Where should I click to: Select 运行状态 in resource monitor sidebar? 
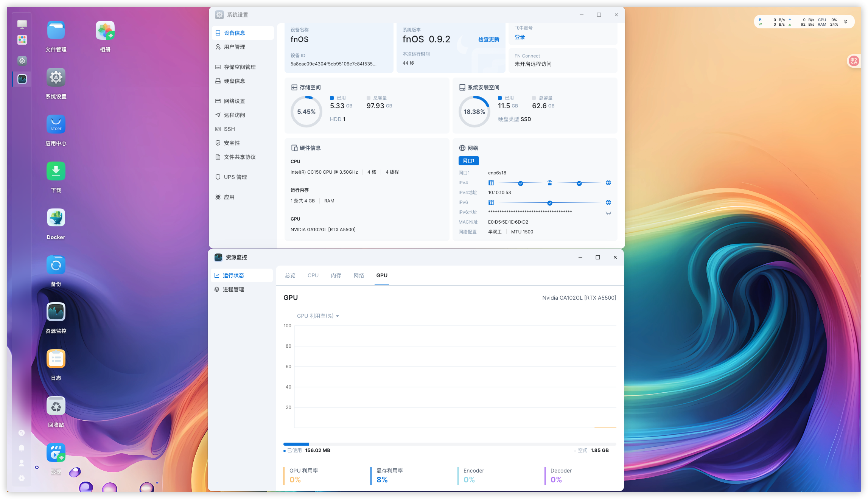pos(242,275)
